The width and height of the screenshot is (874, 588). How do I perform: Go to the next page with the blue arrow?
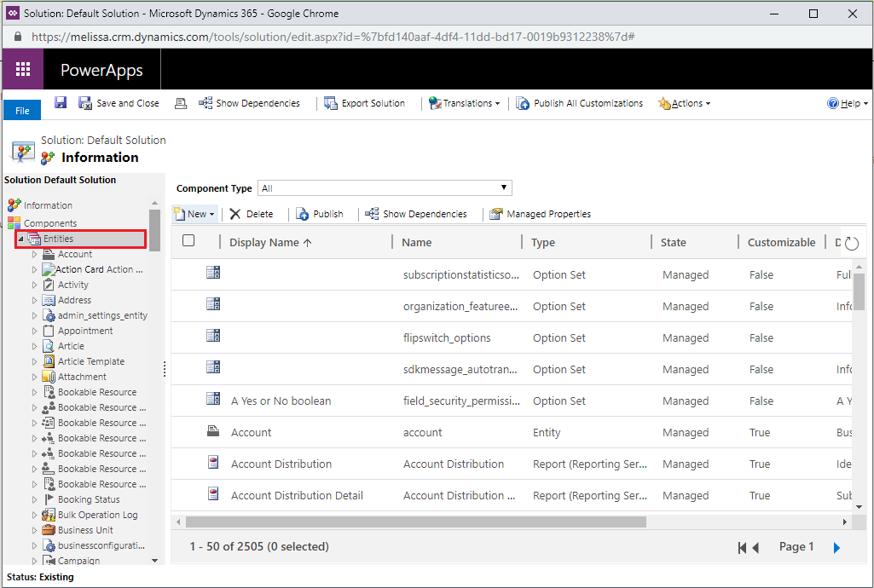(x=836, y=547)
